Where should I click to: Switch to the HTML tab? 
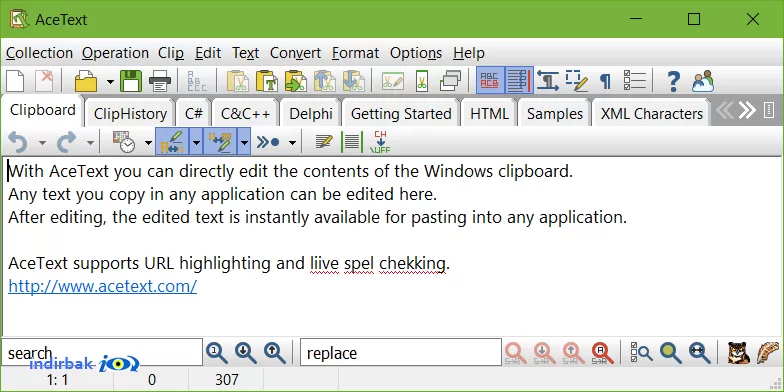point(489,114)
